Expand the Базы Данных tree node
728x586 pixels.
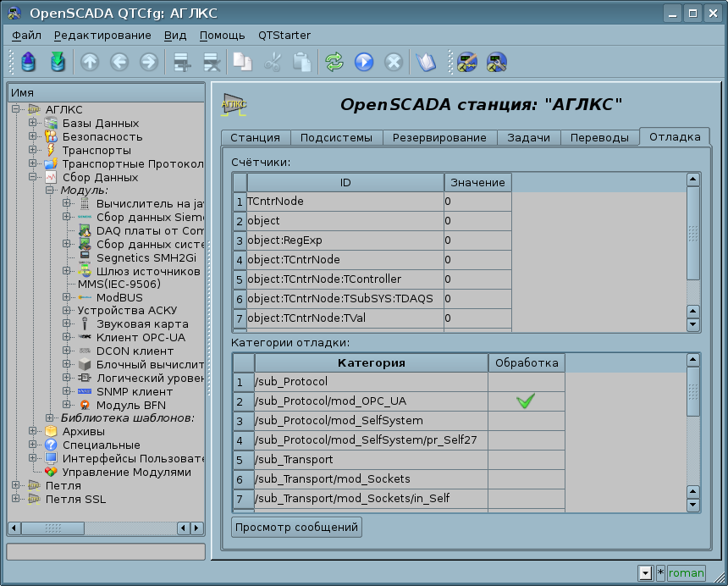pyautogui.click(x=33, y=124)
